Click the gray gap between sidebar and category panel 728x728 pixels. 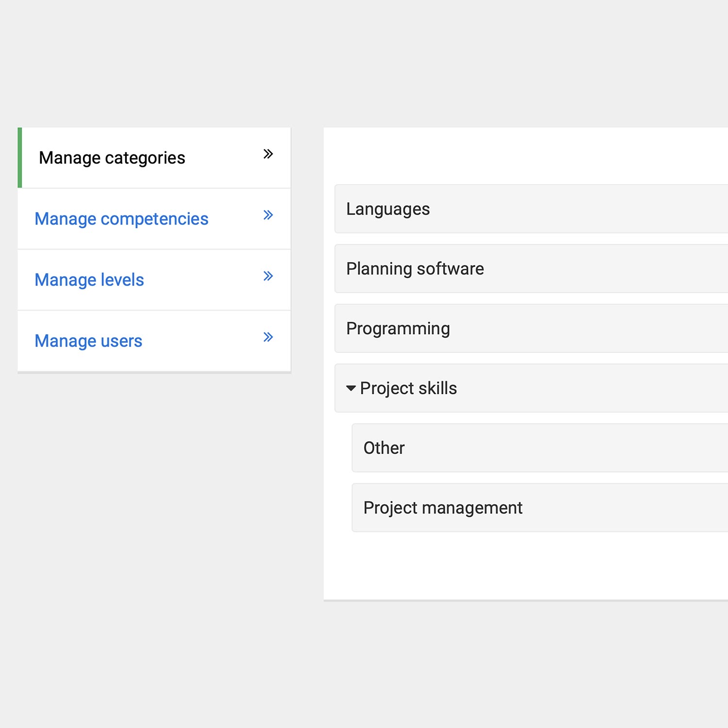307,340
